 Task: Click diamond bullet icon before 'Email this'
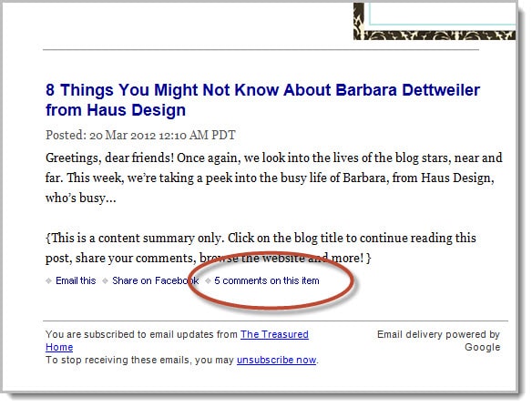click(49, 280)
